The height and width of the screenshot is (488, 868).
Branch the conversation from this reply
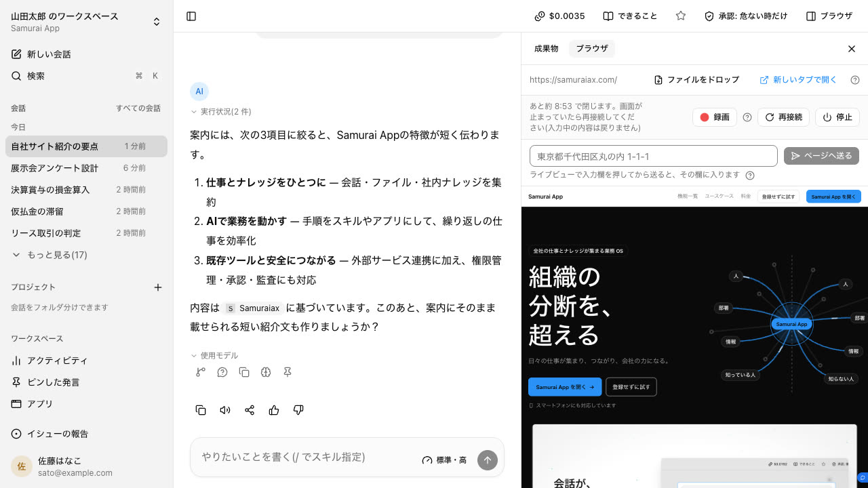[201, 372]
